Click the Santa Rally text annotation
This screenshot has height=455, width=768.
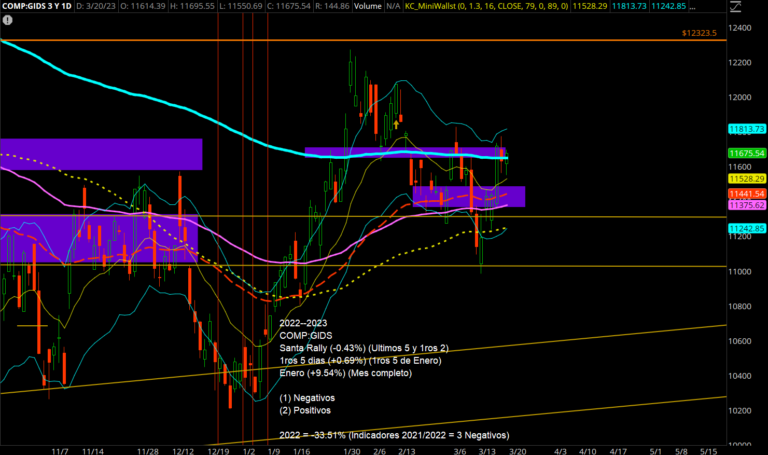coord(365,347)
